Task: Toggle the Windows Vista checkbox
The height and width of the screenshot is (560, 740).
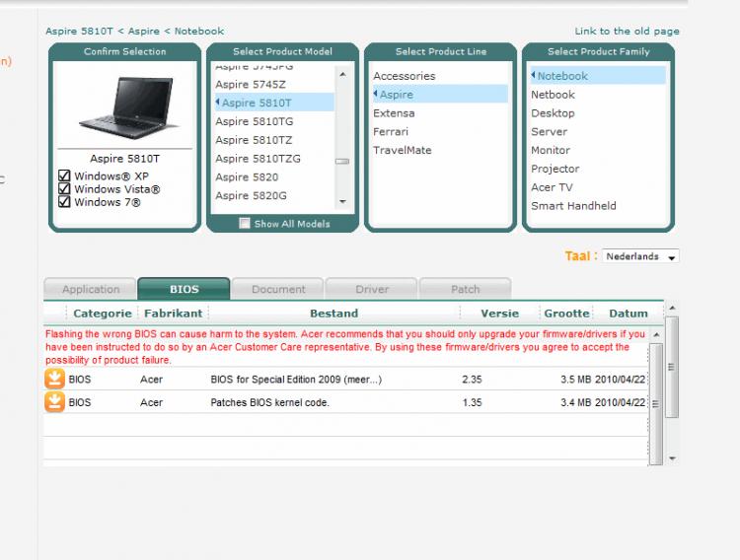Action: pyautogui.click(x=64, y=188)
